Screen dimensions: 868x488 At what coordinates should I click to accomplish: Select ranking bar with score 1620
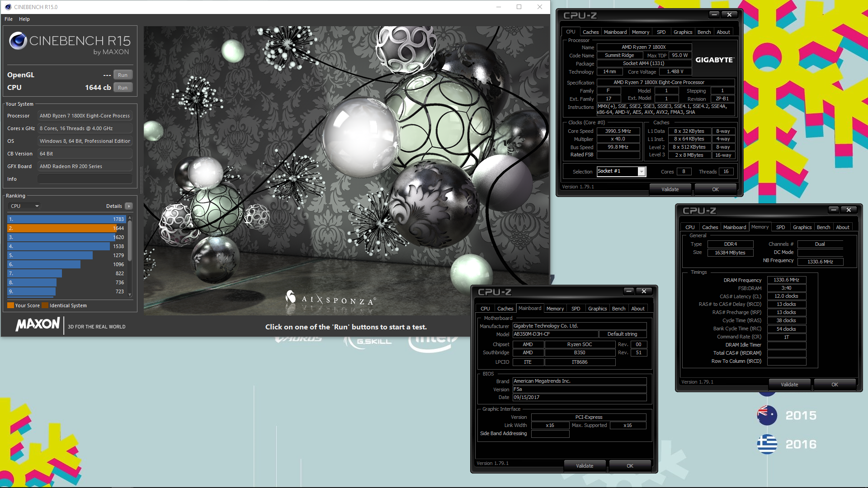click(66, 237)
